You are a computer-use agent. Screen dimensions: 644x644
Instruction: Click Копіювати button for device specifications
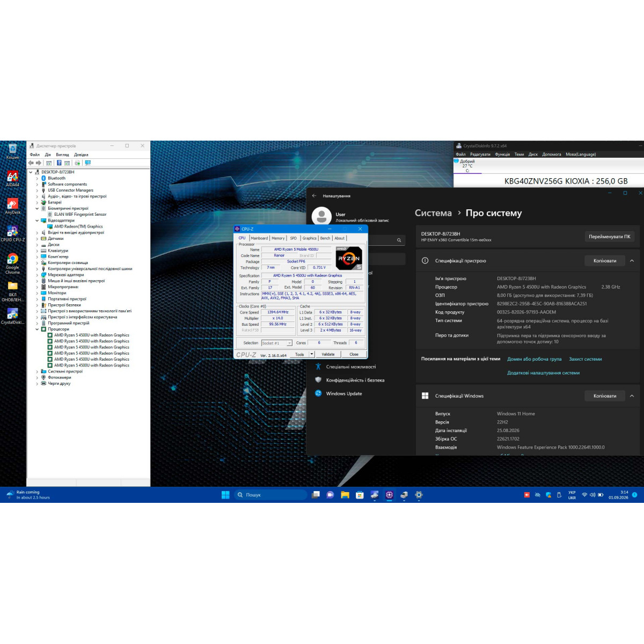click(605, 261)
